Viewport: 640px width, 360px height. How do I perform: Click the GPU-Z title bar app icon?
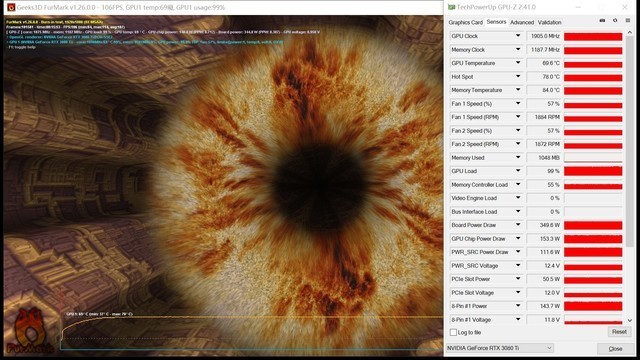point(451,7)
